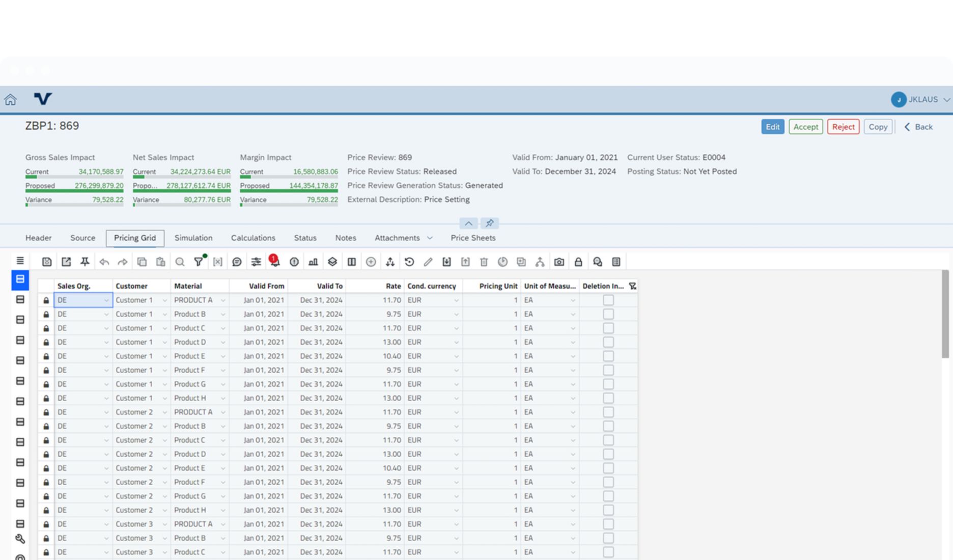Enable the deletion checkbox on the PRODUCT A row
Screen dimensions: 953x560
tap(608, 300)
